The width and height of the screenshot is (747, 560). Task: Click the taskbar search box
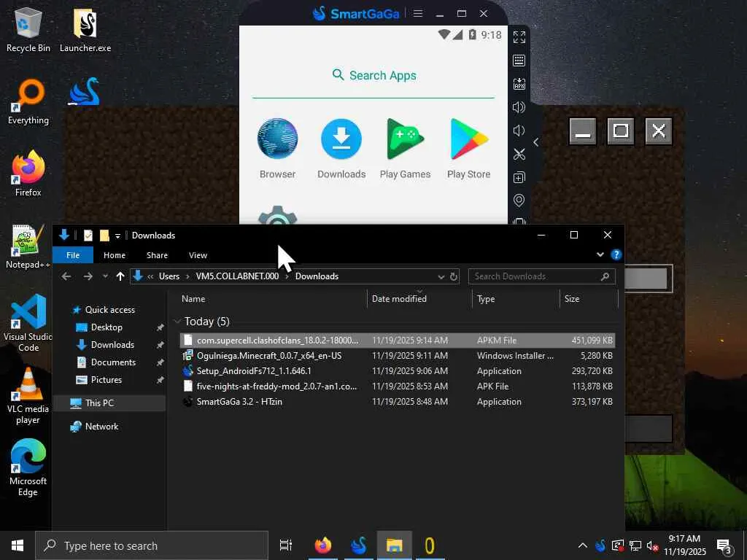[x=152, y=545]
